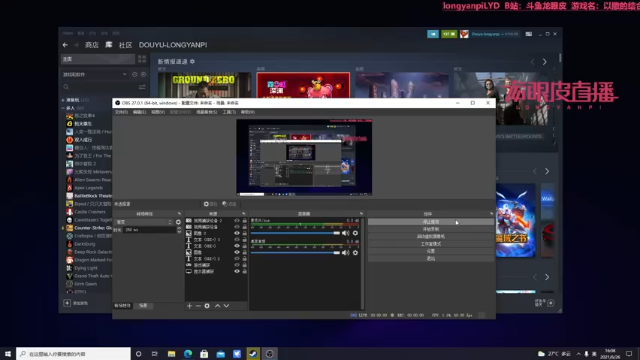Screen dimensions: 640x360
Task: Click 停止推流 to stop streaming
Action: click(x=431, y=222)
